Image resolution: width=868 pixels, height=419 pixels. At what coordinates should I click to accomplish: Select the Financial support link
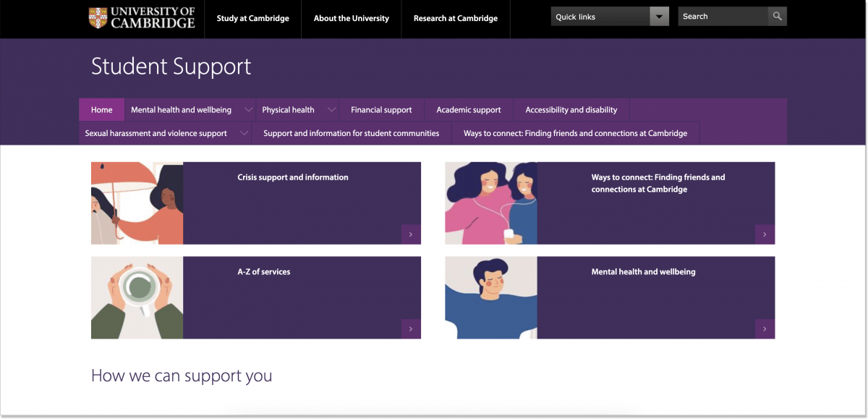tap(381, 109)
